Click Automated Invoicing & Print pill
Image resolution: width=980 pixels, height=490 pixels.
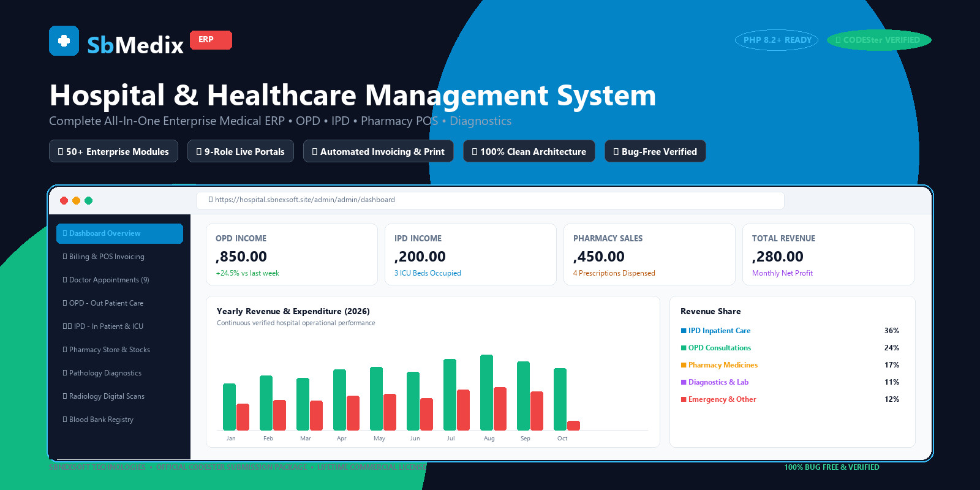tap(379, 151)
